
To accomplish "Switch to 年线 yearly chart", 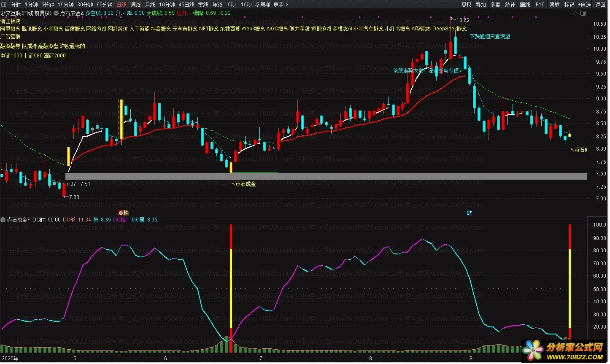I will (218, 5).
